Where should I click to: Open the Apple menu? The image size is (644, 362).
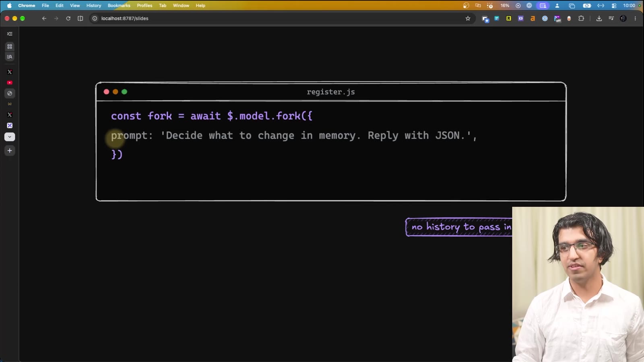(9, 6)
